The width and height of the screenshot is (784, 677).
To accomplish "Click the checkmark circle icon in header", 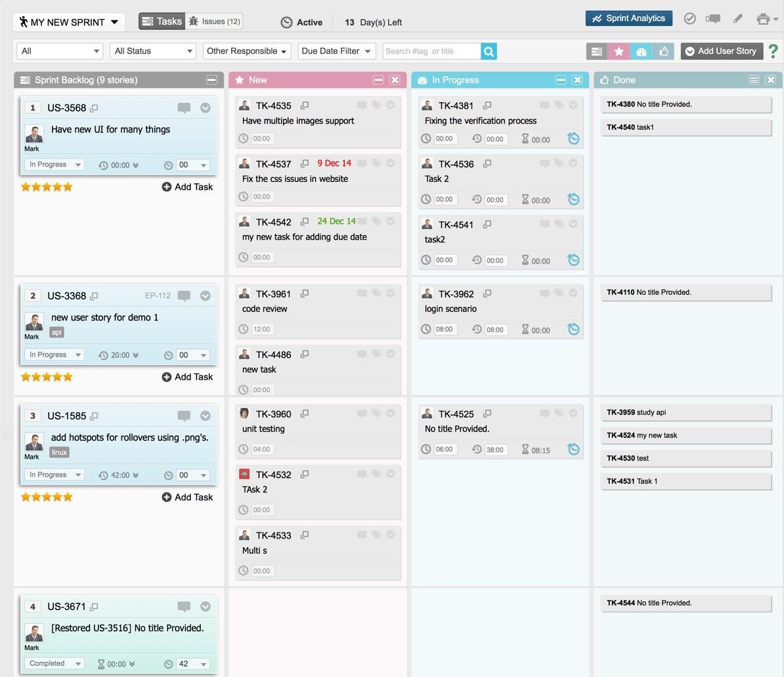I will 689,19.
